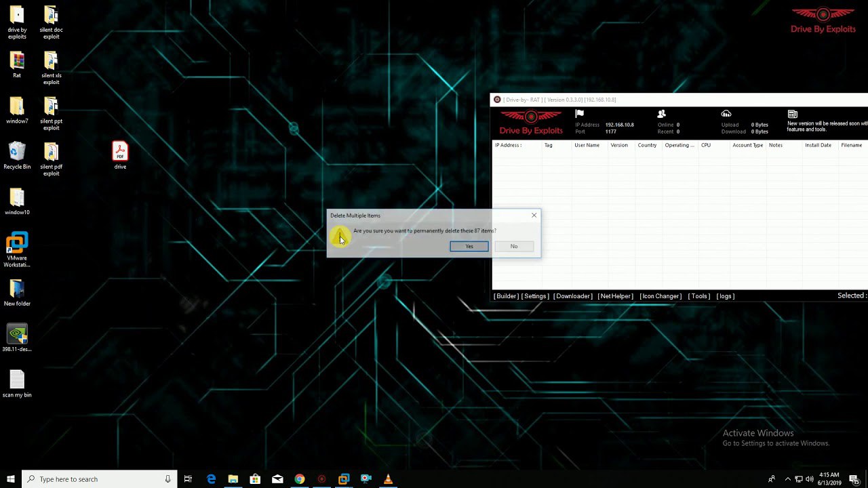Sort by the Operating column header

coord(680,145)
